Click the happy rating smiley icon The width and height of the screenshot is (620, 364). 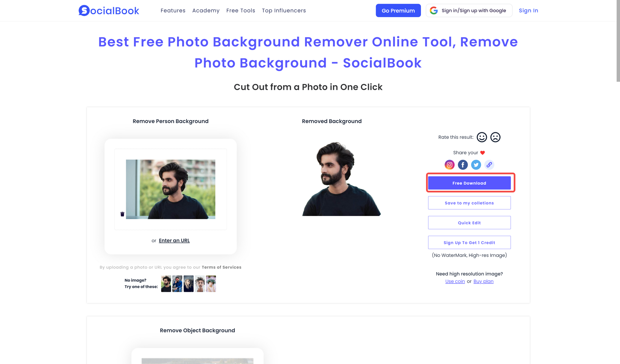pyautogui.click(x=482, y=137)
